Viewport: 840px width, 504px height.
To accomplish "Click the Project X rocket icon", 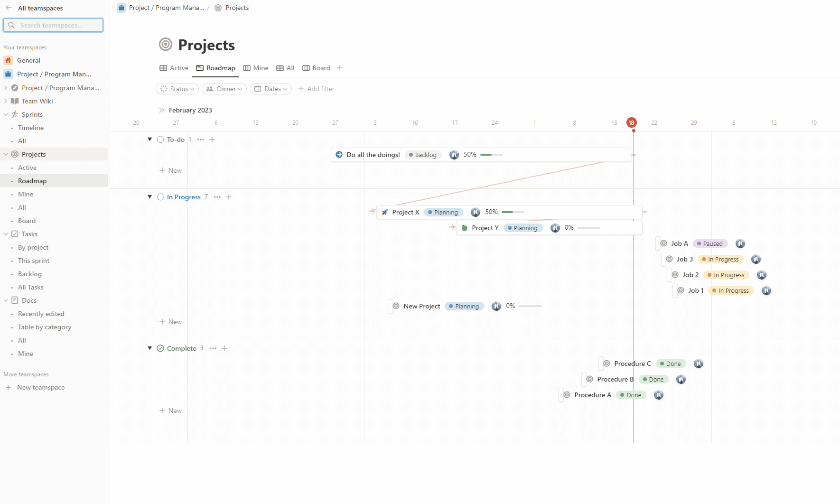I will coord(385,212).
